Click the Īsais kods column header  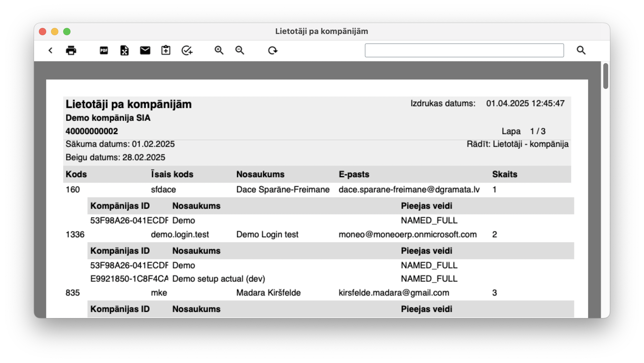(x=172, y=174)
